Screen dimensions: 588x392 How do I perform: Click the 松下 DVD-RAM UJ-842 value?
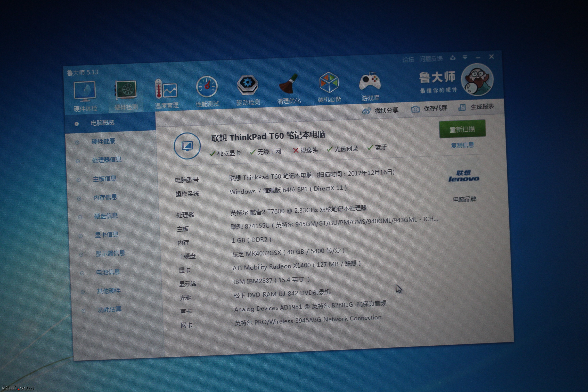tap(282, 294)
